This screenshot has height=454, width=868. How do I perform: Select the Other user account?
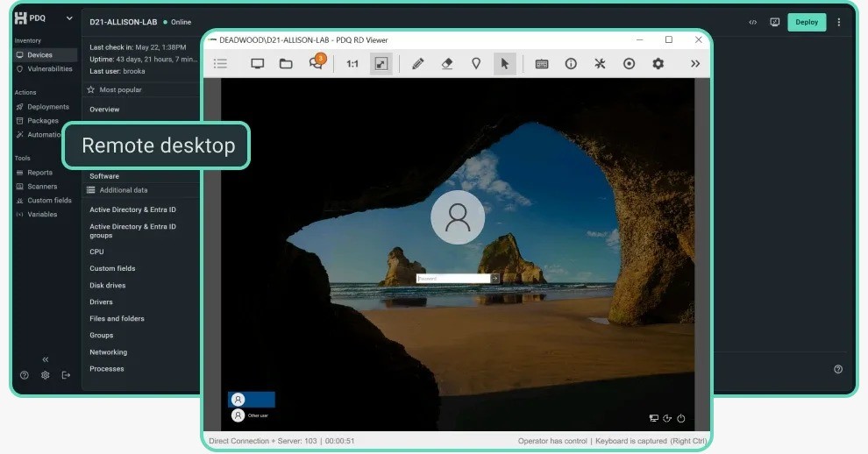(x=252, y=415)
